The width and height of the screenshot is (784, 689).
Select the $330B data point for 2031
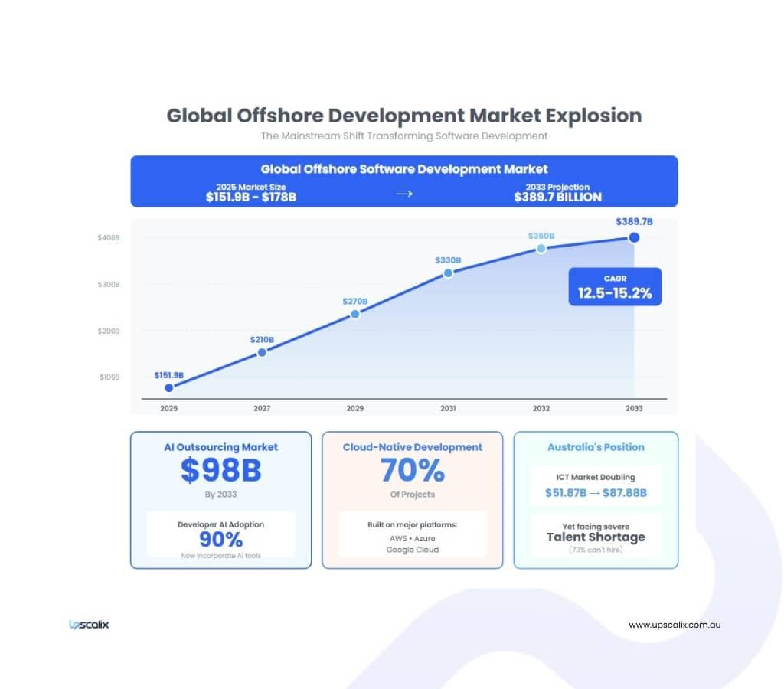(x=448, y=273)
